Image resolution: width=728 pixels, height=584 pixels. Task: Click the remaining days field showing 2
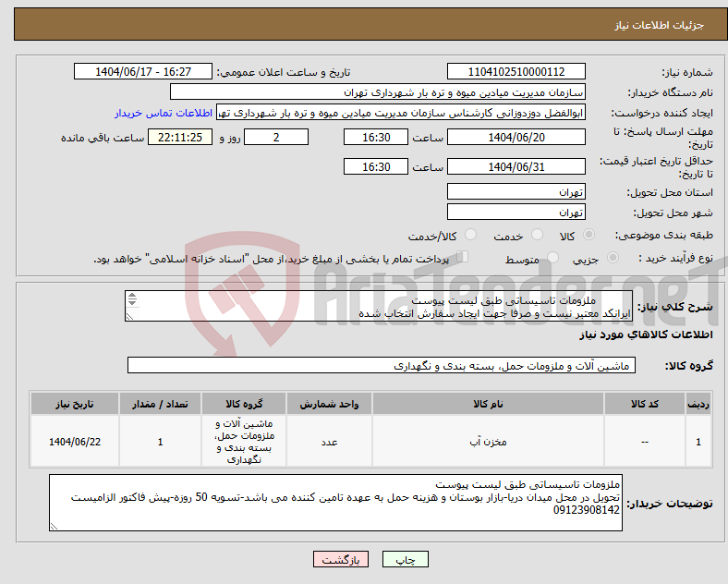coord(276,138)
